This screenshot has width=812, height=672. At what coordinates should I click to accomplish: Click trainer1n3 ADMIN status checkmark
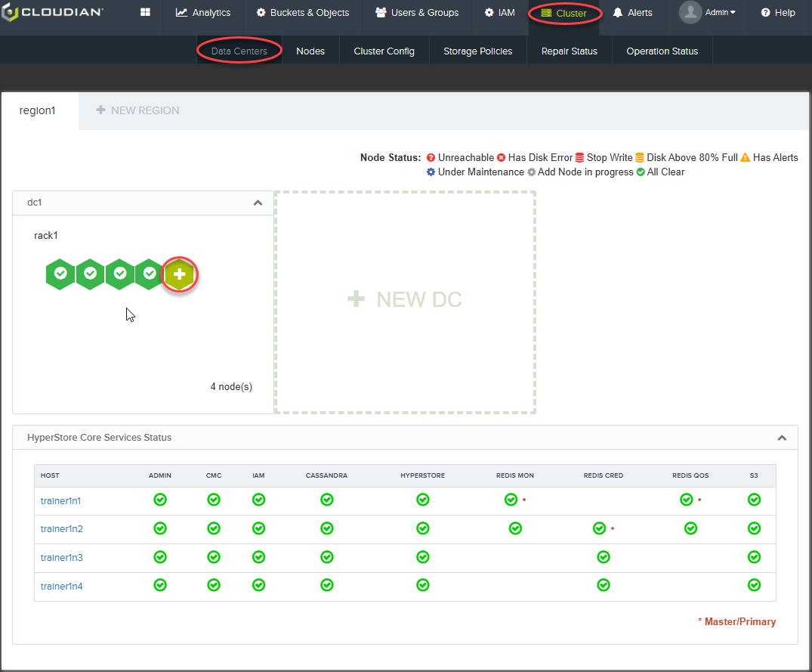(160, 557)
